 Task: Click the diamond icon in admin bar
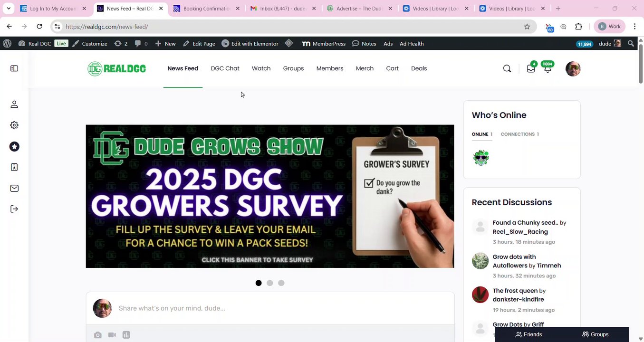(289, 43)
